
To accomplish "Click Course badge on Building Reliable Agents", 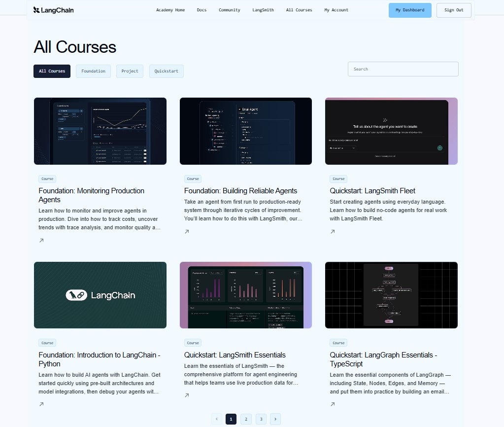I will click(193, 179).
